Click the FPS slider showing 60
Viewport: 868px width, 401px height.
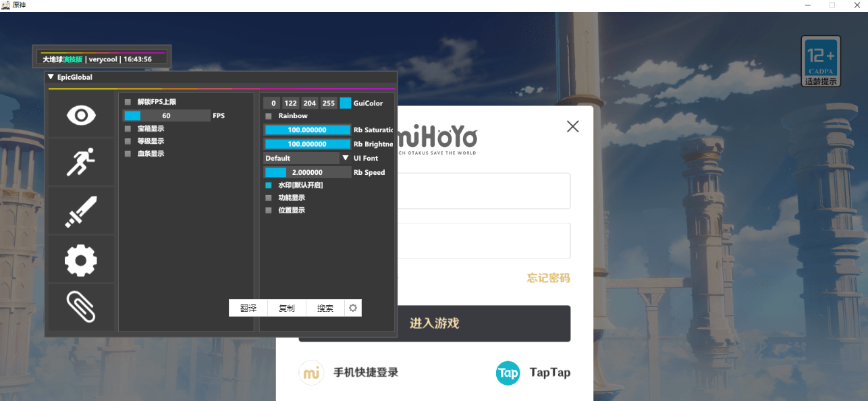pyautogui.click(x=167, y=116)
